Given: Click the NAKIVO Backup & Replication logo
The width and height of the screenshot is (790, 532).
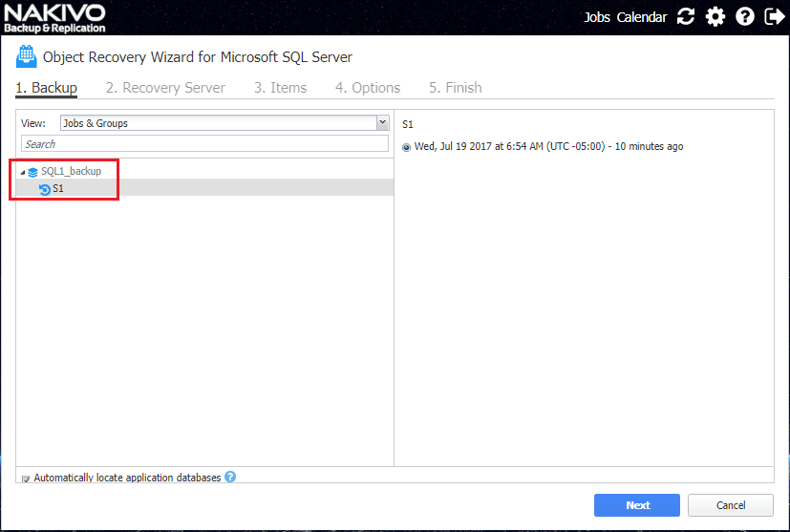Looking at the screenshot, I should click(53, 17).
